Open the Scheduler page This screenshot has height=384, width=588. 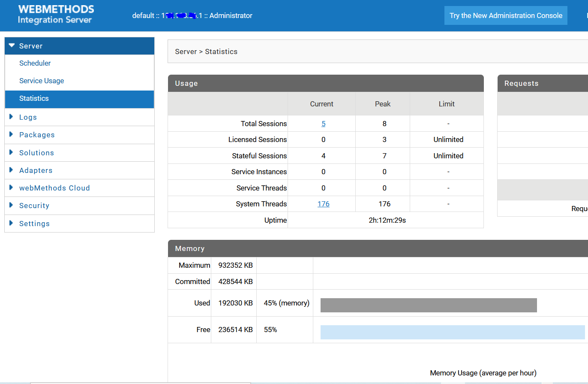(35, 63)
